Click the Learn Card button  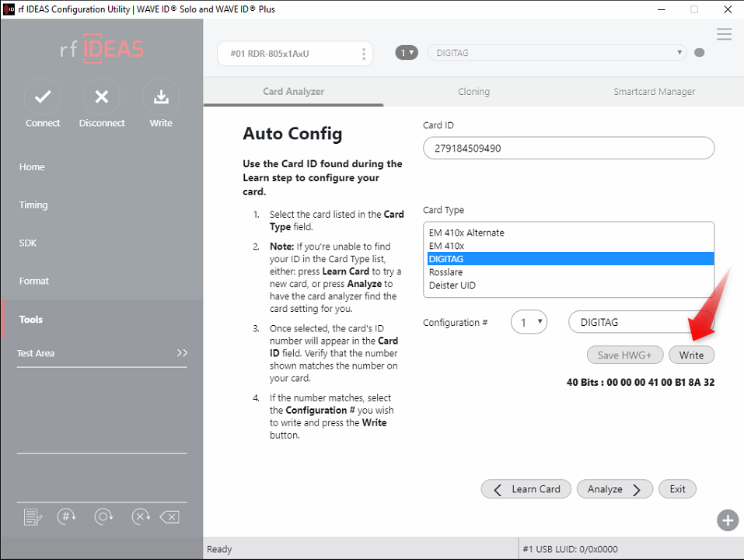tap(526, 488)
